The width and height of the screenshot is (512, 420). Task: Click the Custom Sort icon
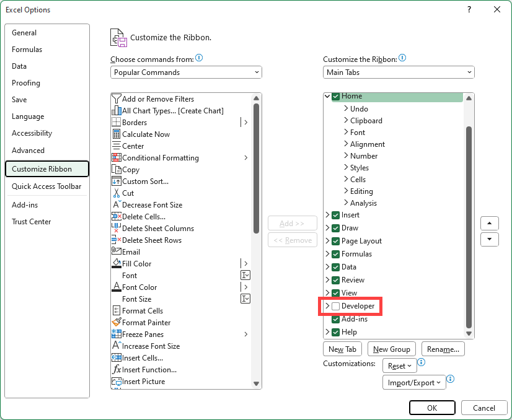(117, 181)
